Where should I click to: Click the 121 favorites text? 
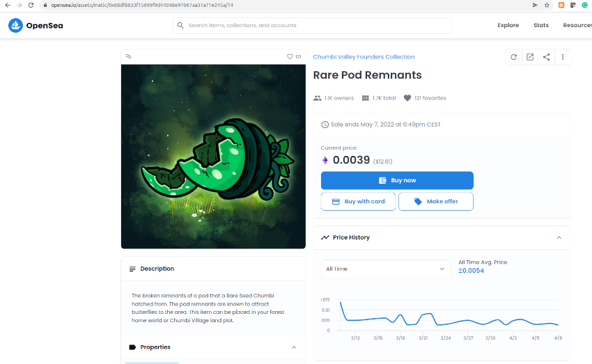pyautogui.click(x=430, y=98)
